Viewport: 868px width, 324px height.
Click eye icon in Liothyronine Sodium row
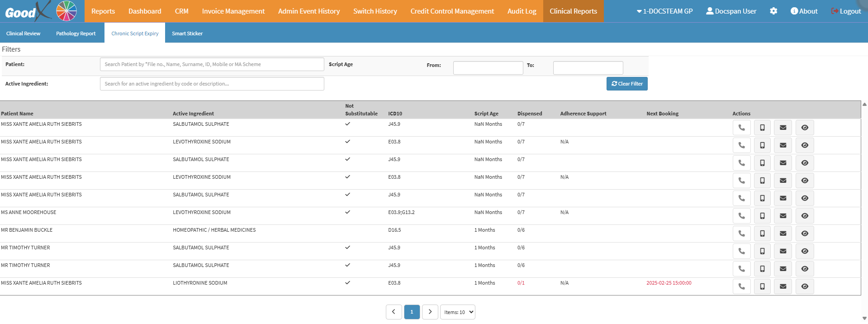point(805,286)
